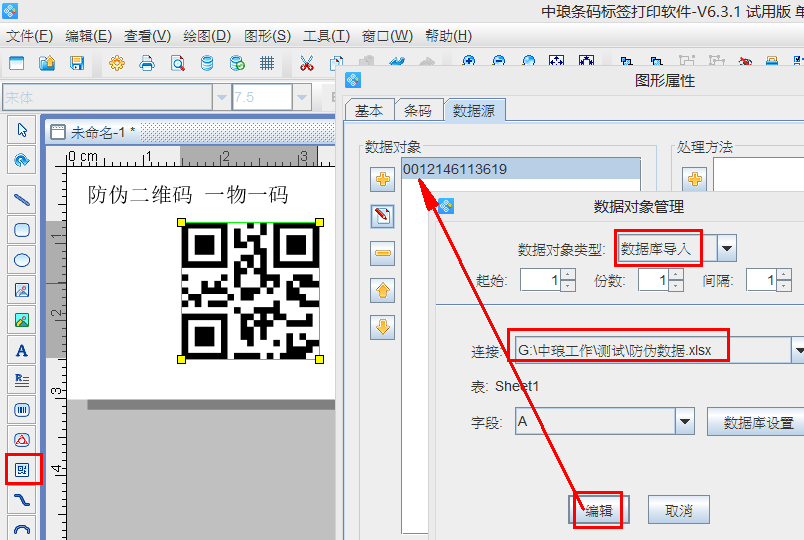Click the edit data object pencil icon
This screenshot has height=540, width=804.
(x=382, y=216)
